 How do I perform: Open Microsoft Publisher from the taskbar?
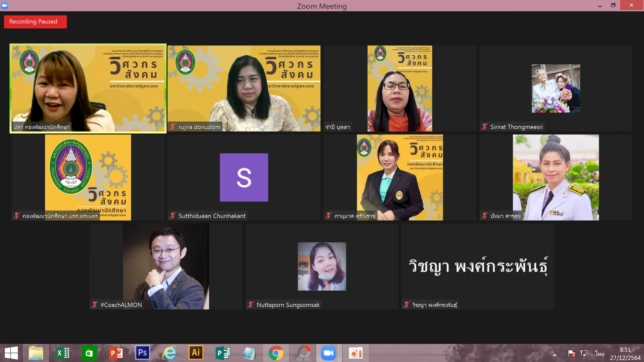(222, 353)
